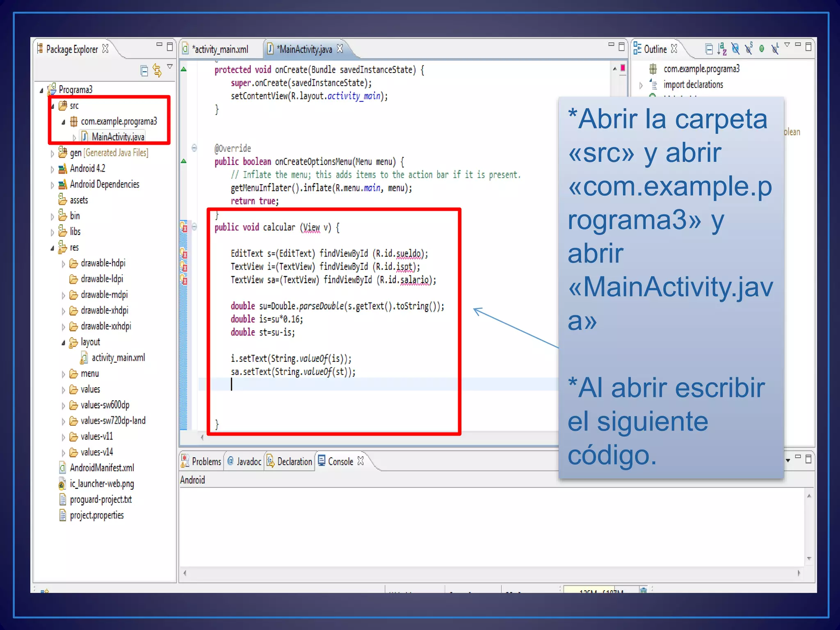The image size is (840, 630).
Task: Click Collapse All in Package Explorer toolbar
Action: 144,71
